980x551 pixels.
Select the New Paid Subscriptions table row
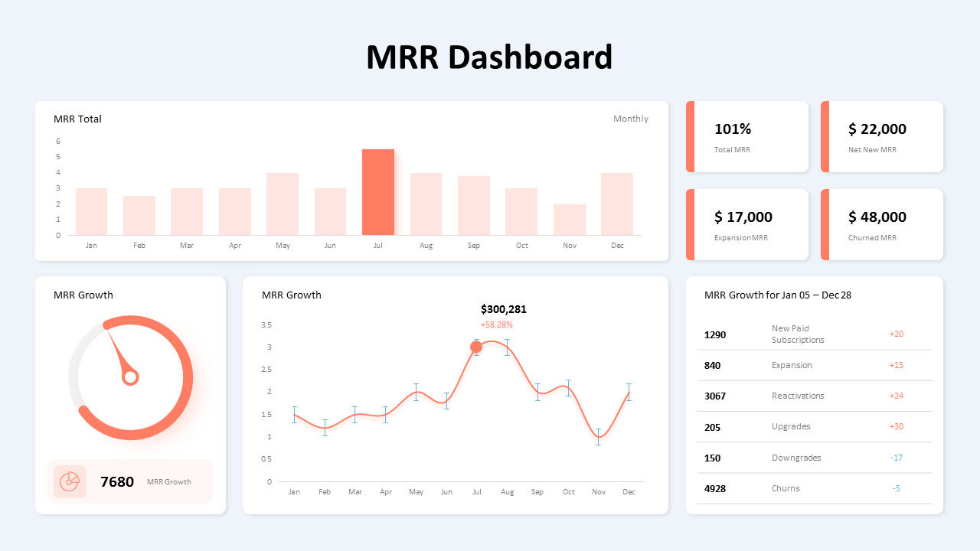click(x=814, y=334)
